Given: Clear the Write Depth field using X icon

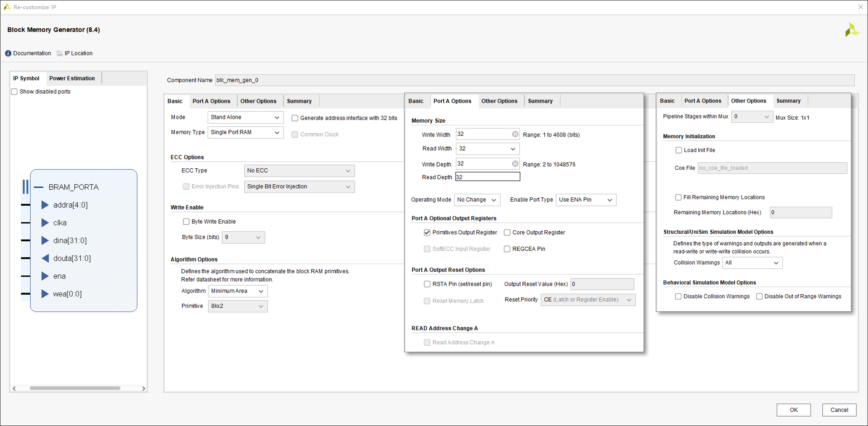Looking at the screenshot, I should [x=515, y=164].
